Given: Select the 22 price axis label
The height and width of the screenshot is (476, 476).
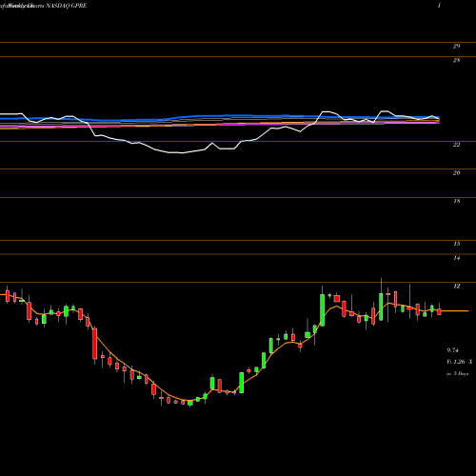Looking at the screenshot, I should [x=456, y=145].
